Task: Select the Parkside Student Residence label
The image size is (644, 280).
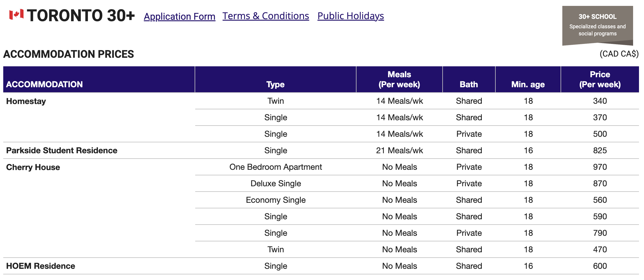Action: click(x=62, y=150)
